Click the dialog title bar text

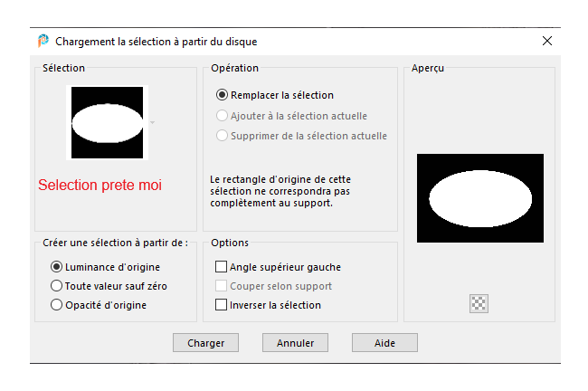pos(156,42)
